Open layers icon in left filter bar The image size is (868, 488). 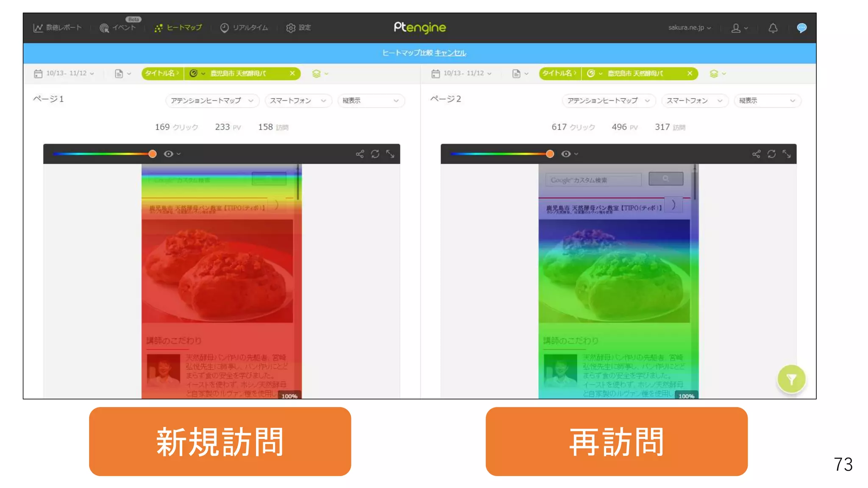[x=317, y=73]
